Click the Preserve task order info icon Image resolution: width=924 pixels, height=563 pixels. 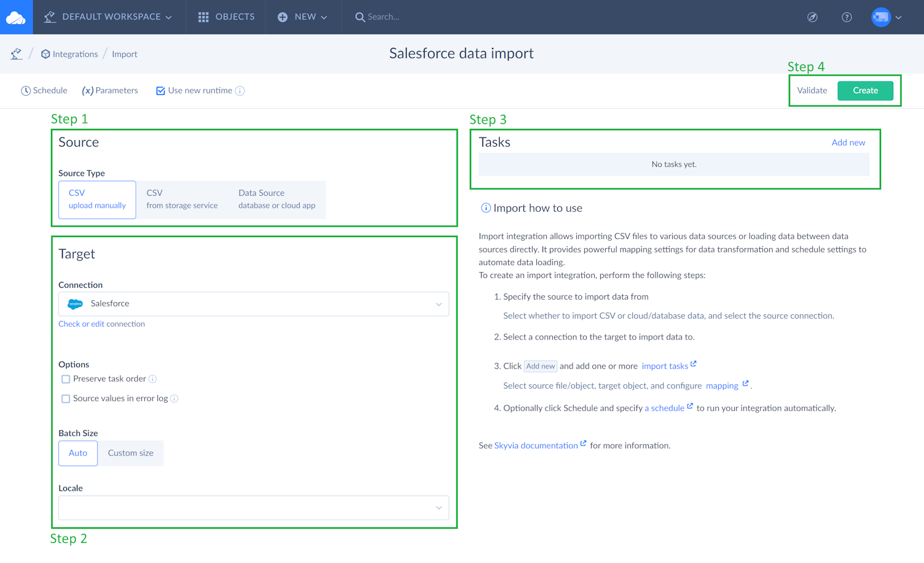(153, 379)
